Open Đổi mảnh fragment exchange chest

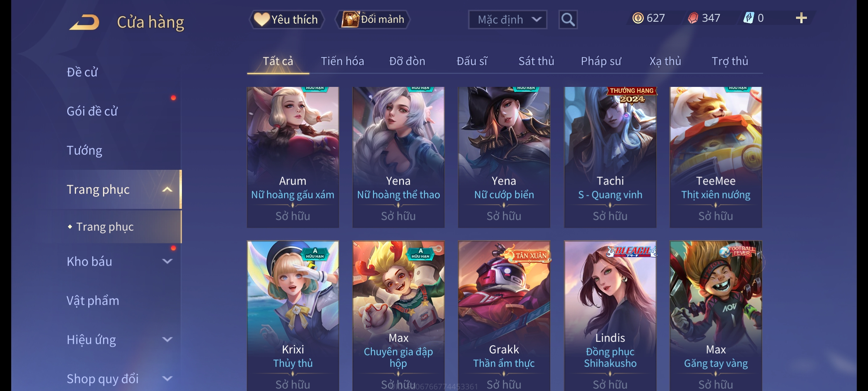click(x=373, y=20)
